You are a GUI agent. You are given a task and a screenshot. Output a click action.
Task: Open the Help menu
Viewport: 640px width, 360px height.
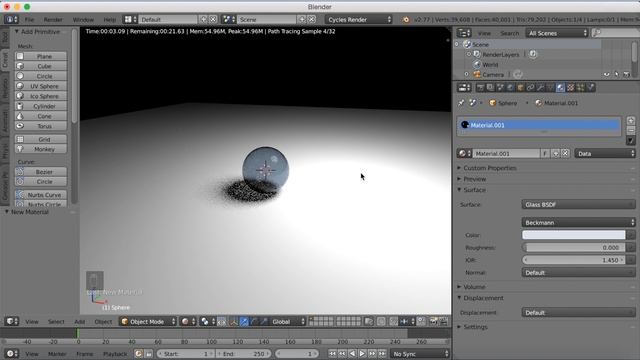109,20
